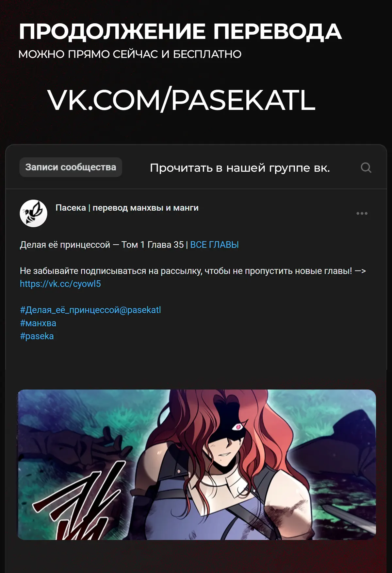
Task: Open the red-haired character post image
Action: click(x=197, y=464)
